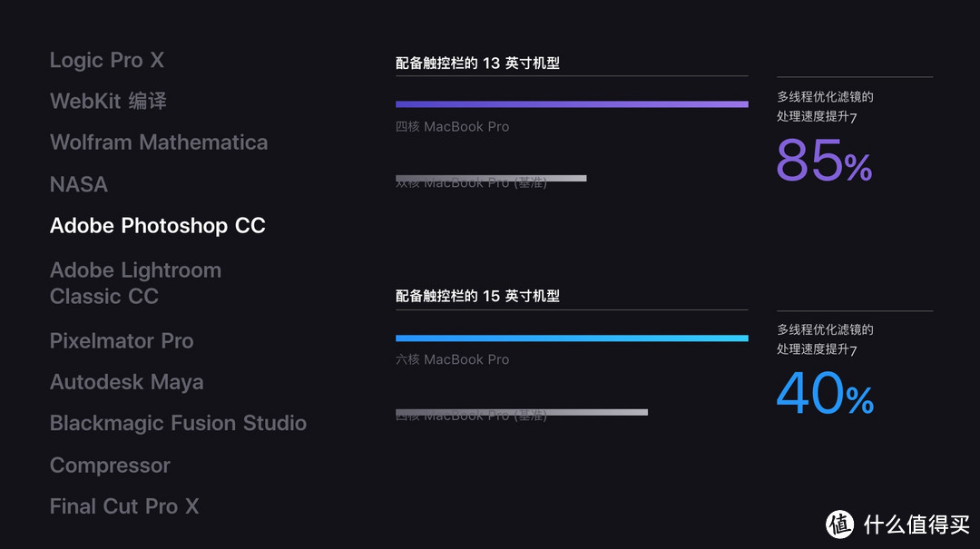
Task: Select Compressor in app list
Action: 110,466
